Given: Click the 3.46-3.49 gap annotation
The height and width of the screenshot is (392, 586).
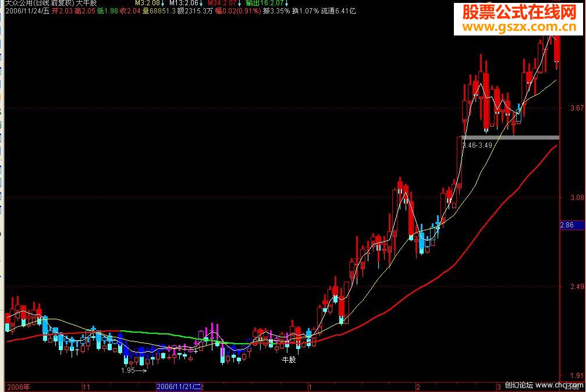Looking at the screenshot, I should coord(478,145).
